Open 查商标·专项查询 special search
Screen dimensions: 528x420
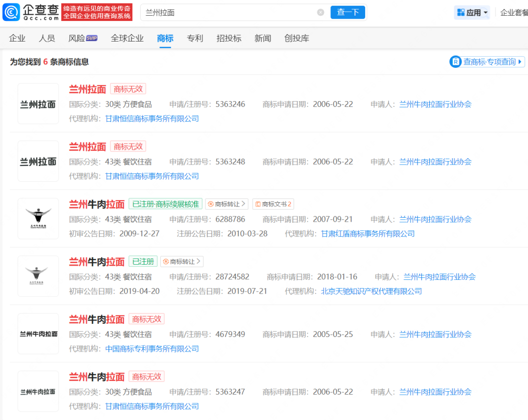(487, 62)
